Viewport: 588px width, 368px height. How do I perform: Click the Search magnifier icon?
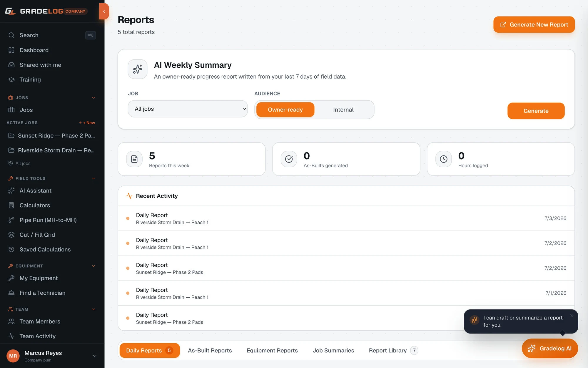(x=11, y=35)
